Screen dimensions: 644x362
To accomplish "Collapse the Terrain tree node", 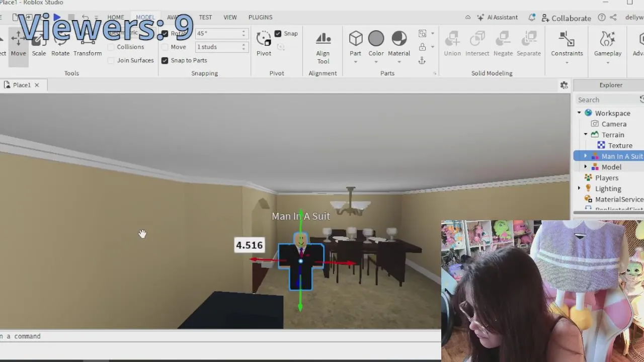I will point(586,135).
